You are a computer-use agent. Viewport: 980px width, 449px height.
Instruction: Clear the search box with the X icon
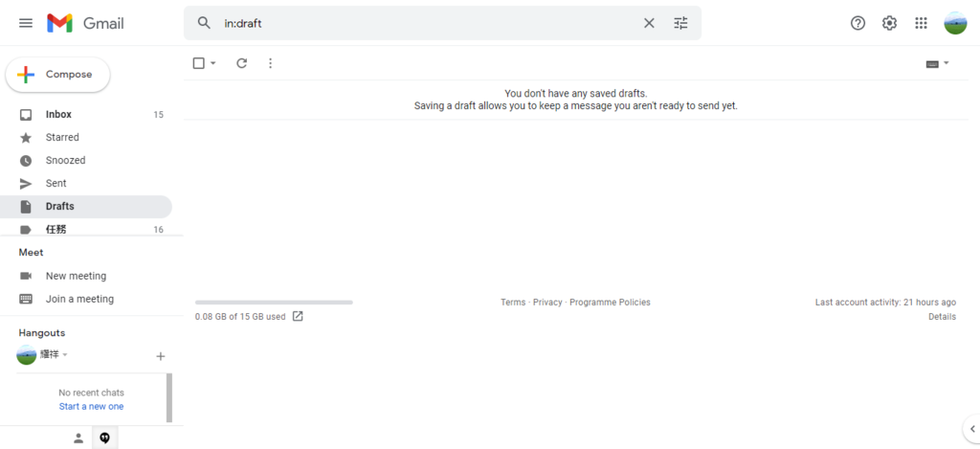click(x=649, y=23)
